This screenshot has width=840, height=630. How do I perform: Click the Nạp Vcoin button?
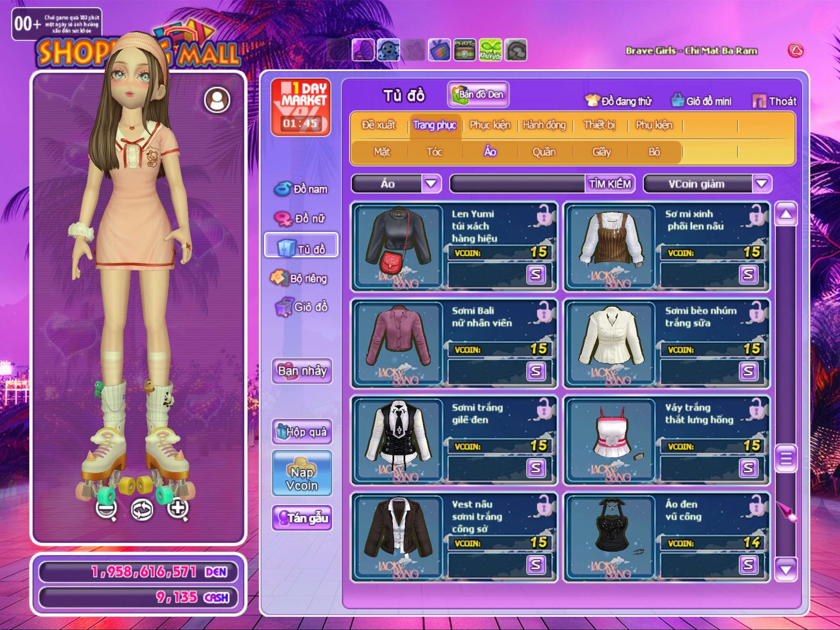pyautogui.click(x=302, y=473)
